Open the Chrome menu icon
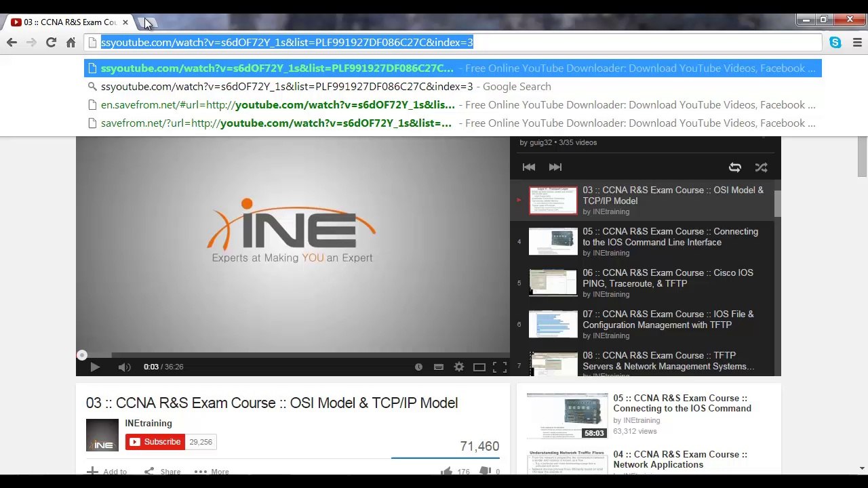This screenshot has height=488, width=868. pos(857,43)
